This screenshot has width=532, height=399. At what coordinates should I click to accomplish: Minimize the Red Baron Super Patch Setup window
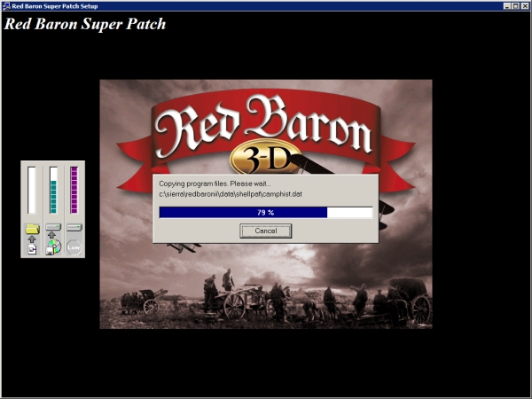click(506, 5)
